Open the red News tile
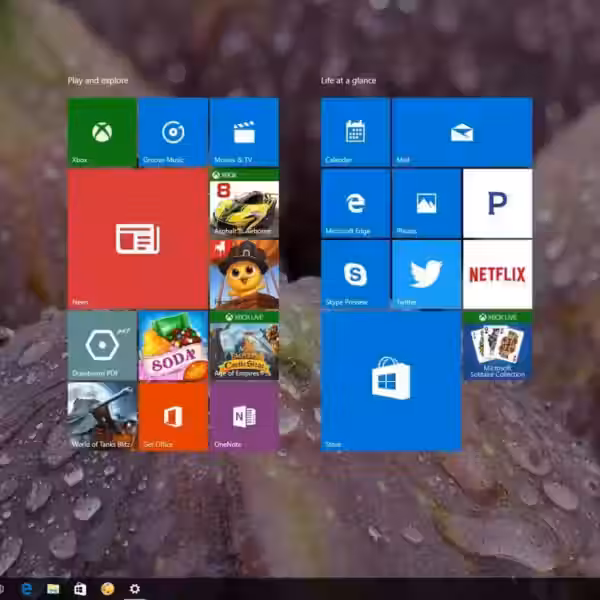Image resolution: width=600 pixels, height=600 pixels. [137, 238]
